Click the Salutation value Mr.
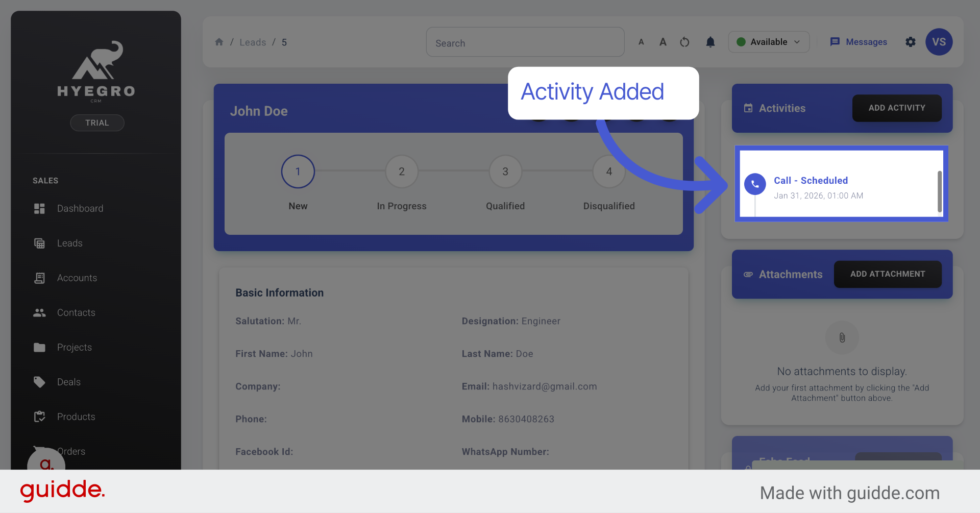 tap(294, 321)
